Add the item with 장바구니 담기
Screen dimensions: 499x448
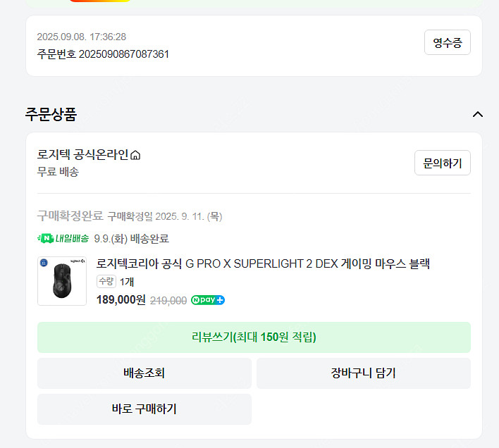click(363, 373)
